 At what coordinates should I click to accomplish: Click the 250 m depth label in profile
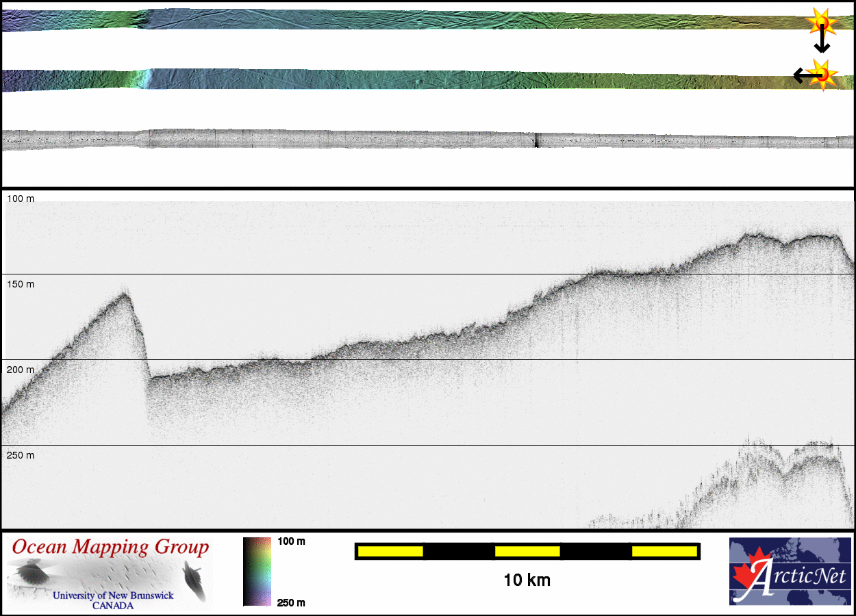[x=21, y=455]
